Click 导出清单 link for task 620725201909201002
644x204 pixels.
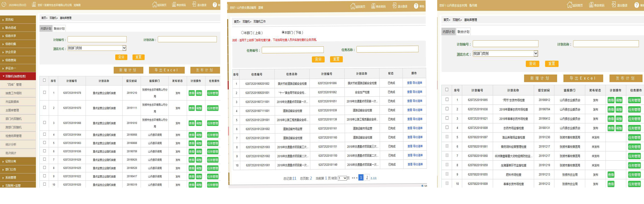[417, 83]
